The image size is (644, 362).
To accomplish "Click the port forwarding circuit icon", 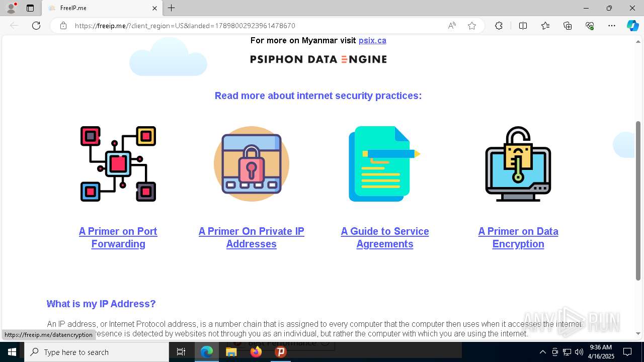I will (118, 164).
